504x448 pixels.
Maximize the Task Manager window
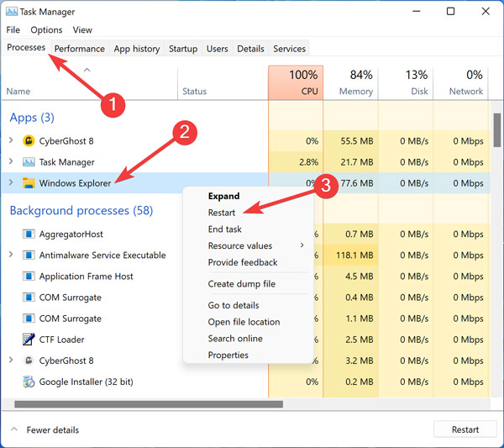click(450, 11)
